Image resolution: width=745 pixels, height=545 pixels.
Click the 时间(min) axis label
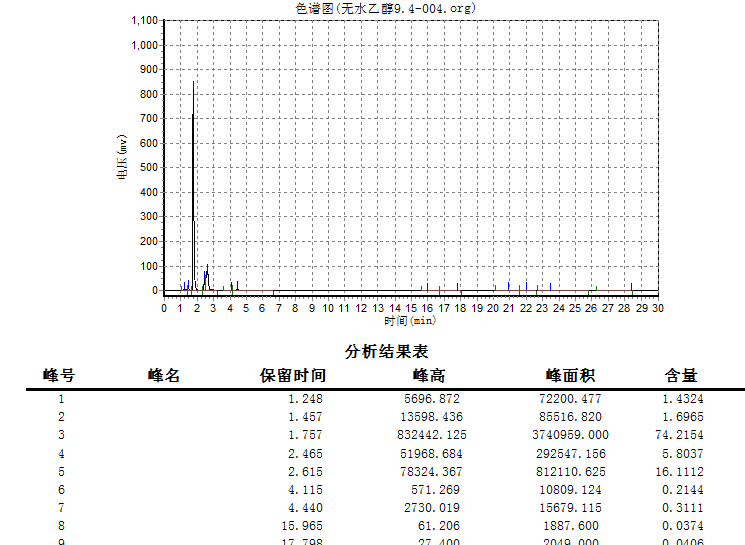410,321
